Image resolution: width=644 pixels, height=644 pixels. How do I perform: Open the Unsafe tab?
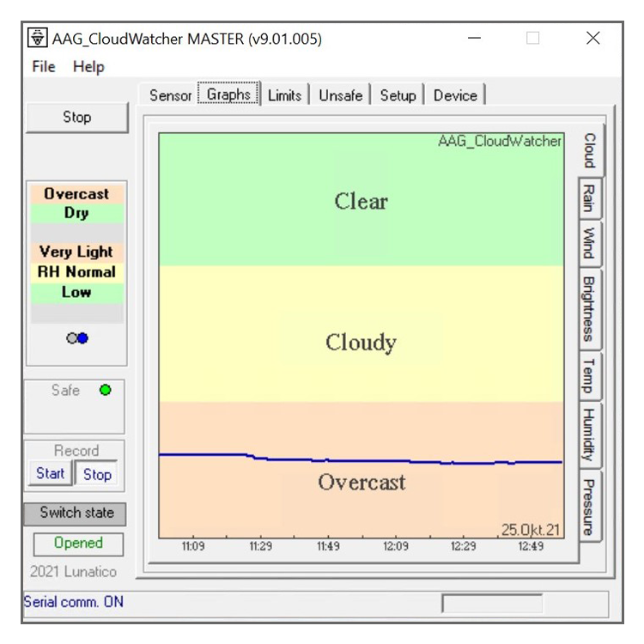point(341,95)
